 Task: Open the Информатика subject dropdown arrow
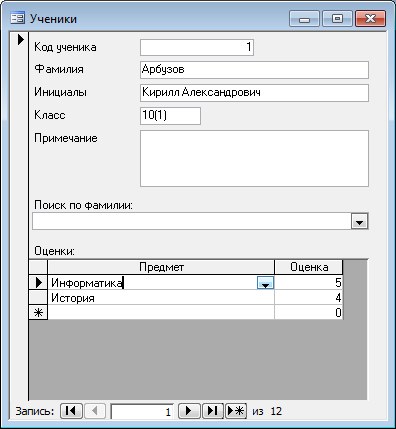point(265,283)
